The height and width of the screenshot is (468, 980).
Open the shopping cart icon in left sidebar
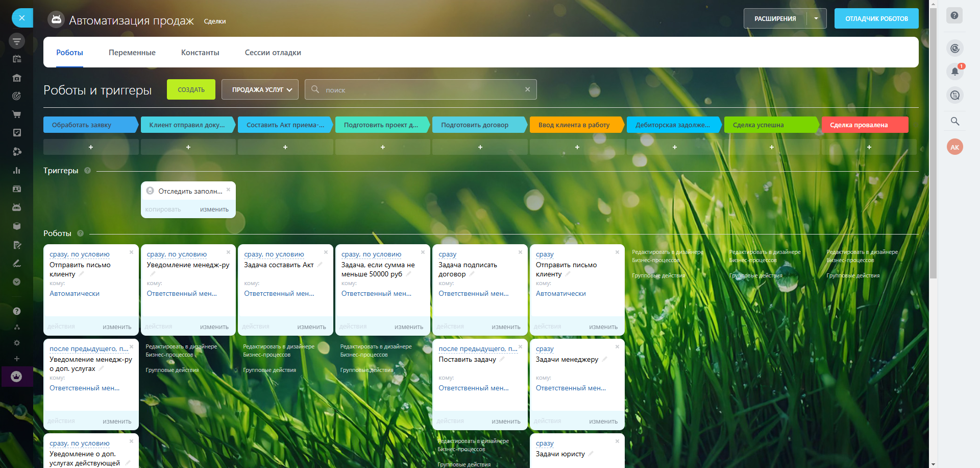click(x=17, y=114)
